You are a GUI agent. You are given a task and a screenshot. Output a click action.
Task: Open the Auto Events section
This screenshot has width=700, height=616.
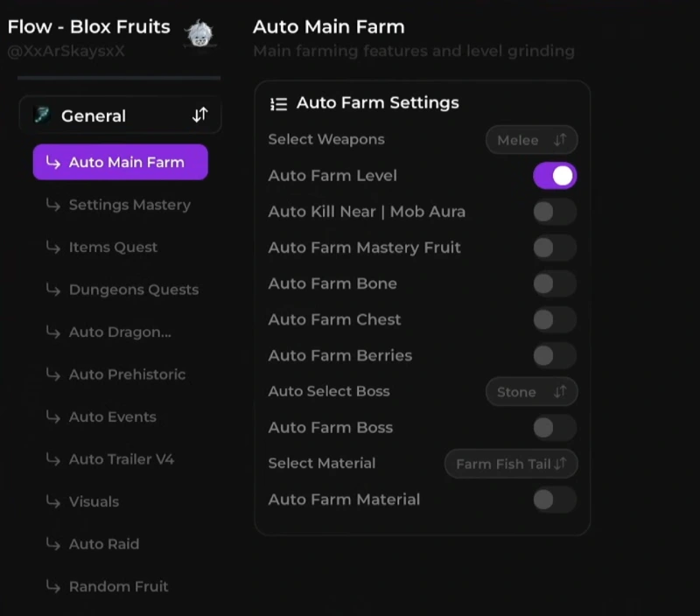pyautogui.click(x=111, y=416)
